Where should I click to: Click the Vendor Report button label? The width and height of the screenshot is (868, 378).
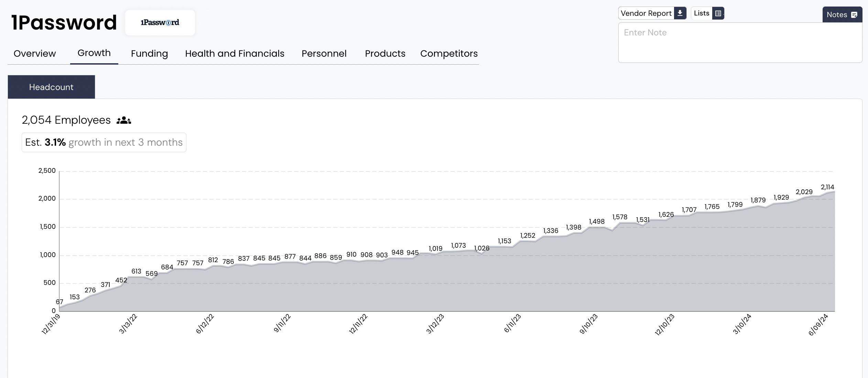pos(646,13)
